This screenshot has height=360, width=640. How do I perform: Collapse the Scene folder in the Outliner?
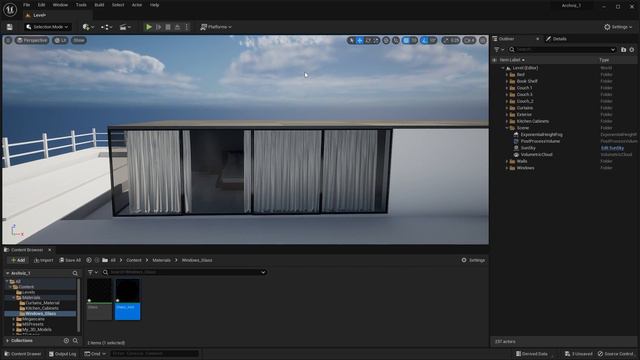click(x=507, y=128)
